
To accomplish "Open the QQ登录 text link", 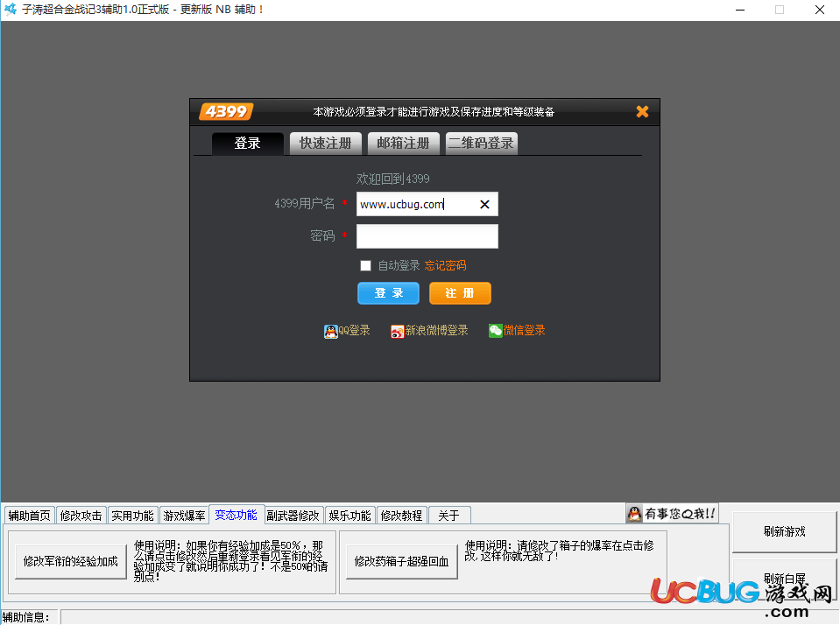I will coord(354,330).
